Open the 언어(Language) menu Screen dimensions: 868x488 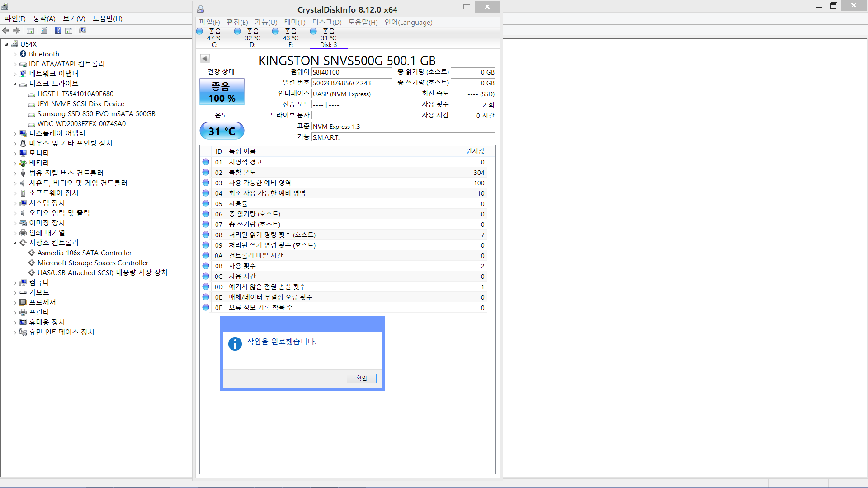pos(408,22)
